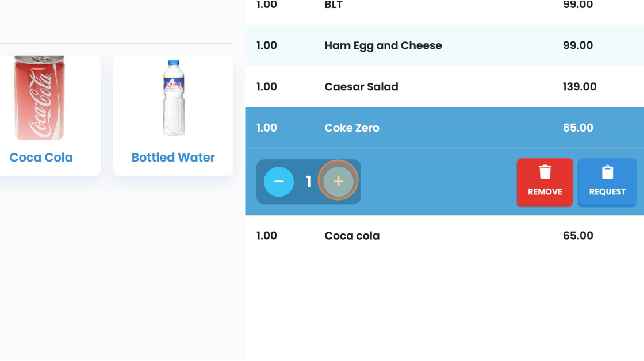
Task: Collapse the highlighted Coke Zero row
Action: coord(444,128)
